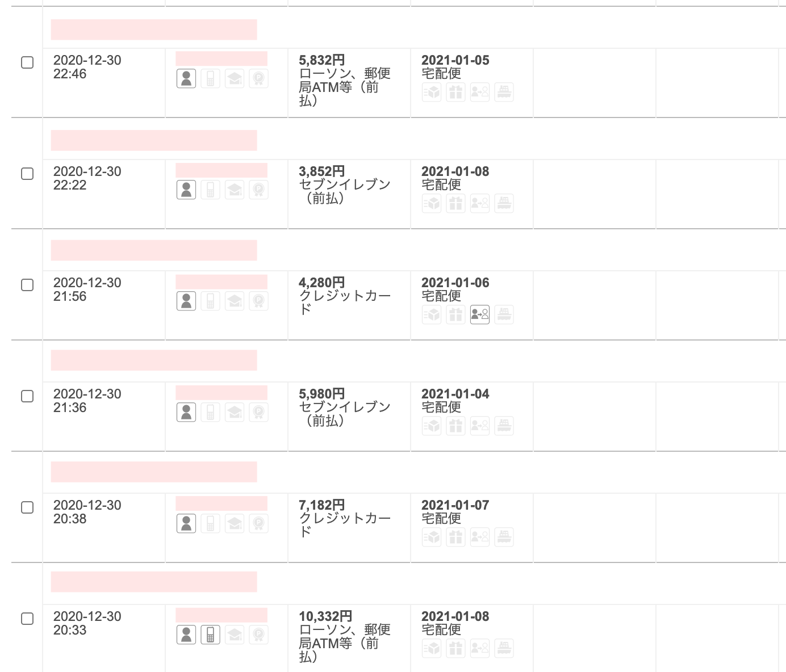This screenshot has height=672, width=786.
Task: Click ship icon for 2021-01-07 delivery
Action: pos(504,537)
